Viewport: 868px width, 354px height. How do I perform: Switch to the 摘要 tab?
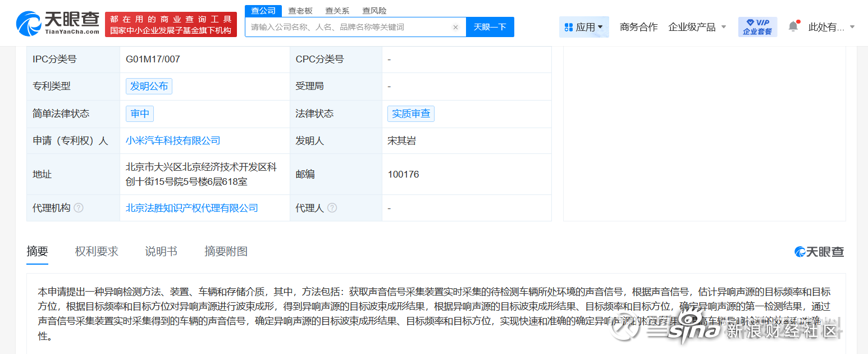pos(38,252)
